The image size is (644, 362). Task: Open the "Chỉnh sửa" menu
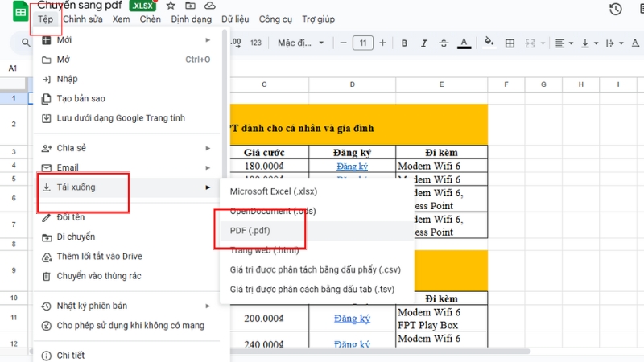point(84,19)
